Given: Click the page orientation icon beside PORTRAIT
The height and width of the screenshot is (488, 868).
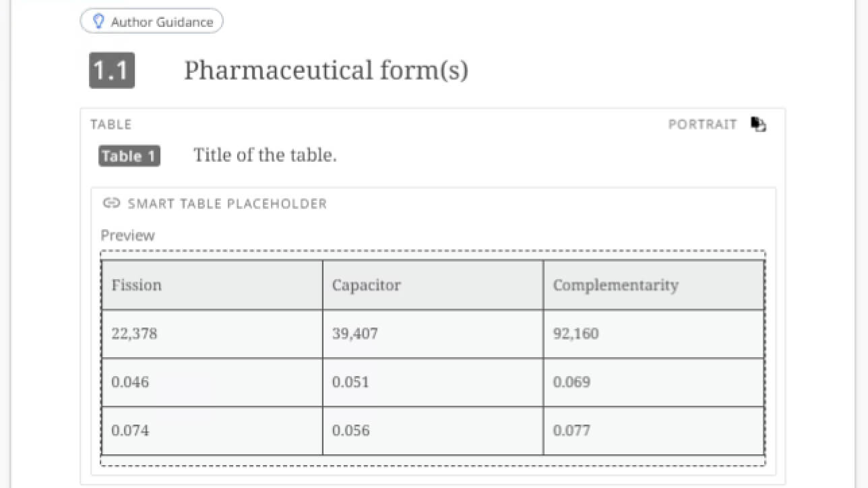Looking at the screenshot, I should (759, 125).
